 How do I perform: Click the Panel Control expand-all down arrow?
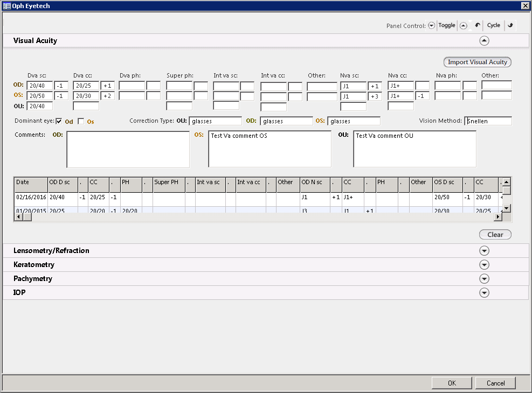[x=431, y=25]
